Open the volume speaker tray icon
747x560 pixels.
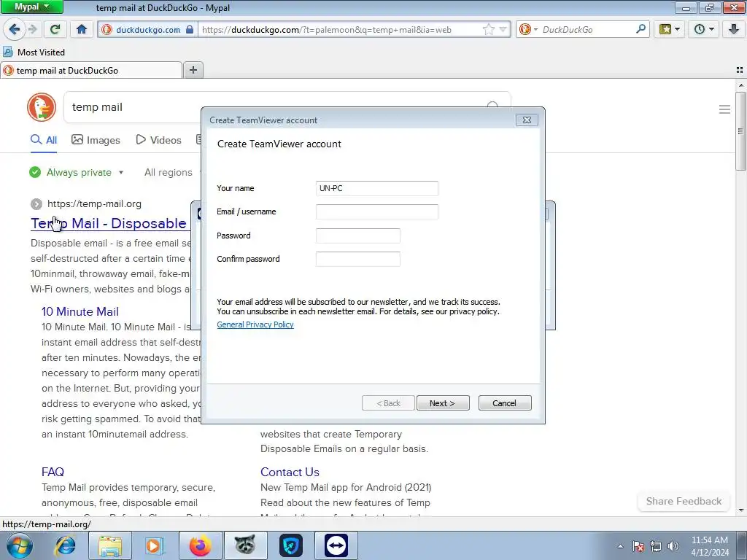click(x=673, y=547)
